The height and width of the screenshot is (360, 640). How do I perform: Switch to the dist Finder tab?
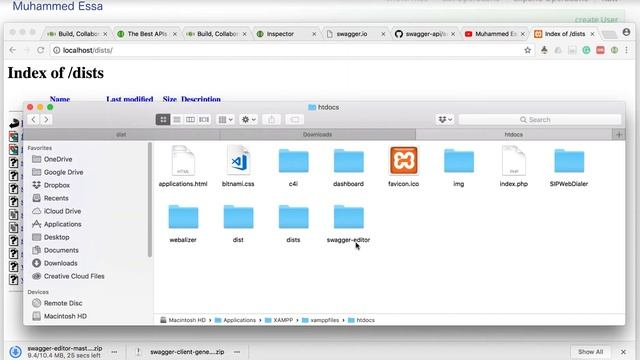(122, 134)
